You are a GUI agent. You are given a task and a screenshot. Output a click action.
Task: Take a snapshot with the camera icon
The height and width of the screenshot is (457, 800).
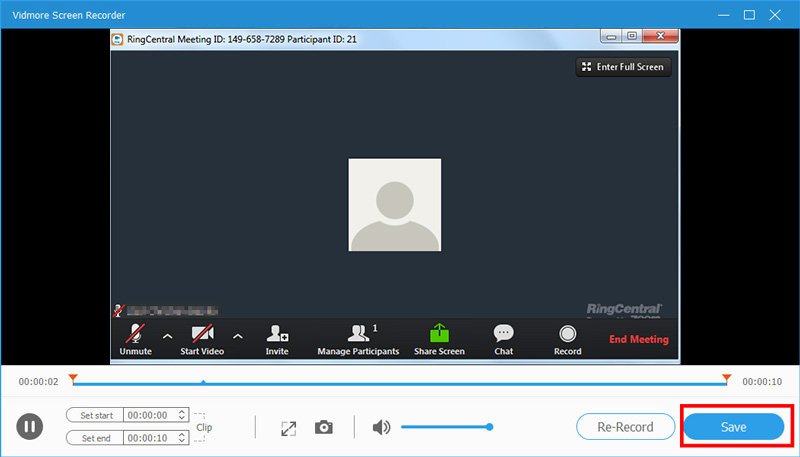click(324, 428)
